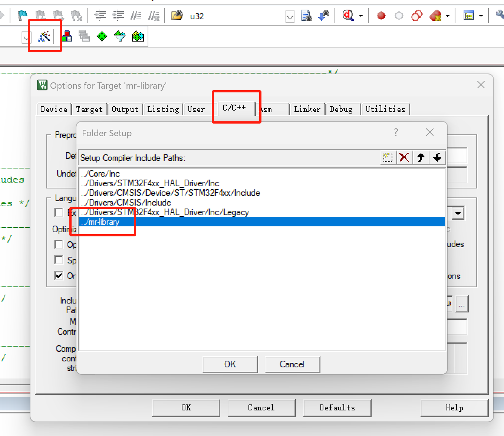Enable the Optimize for Time checkbox
The image size is (504, 436).
point(59,245)
